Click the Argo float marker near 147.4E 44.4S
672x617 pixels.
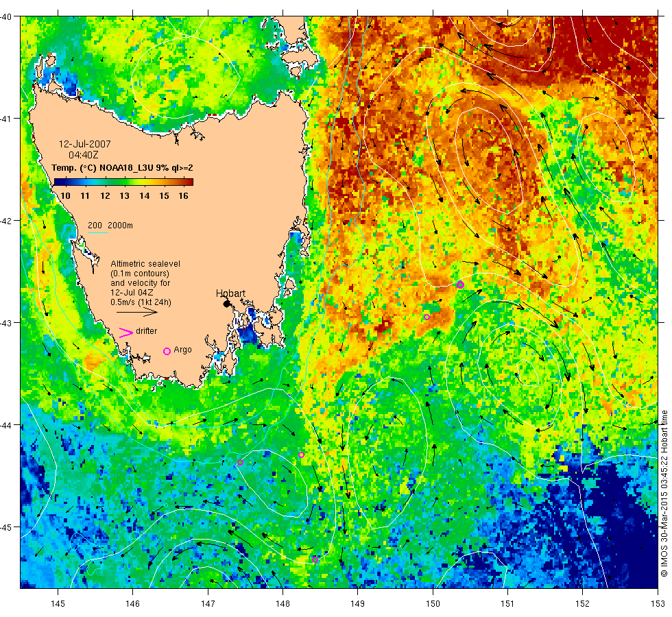pos(241,462)
